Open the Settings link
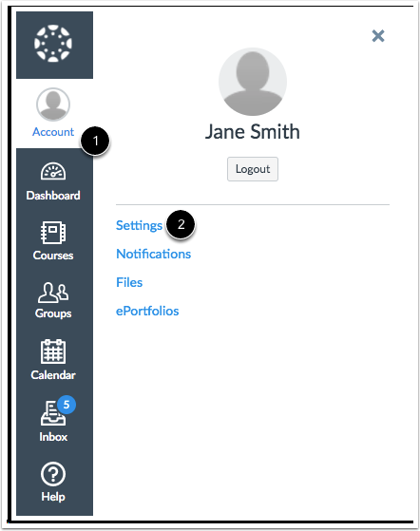The image size is (420, 531). pyautogui.click(x=139, y=225)
